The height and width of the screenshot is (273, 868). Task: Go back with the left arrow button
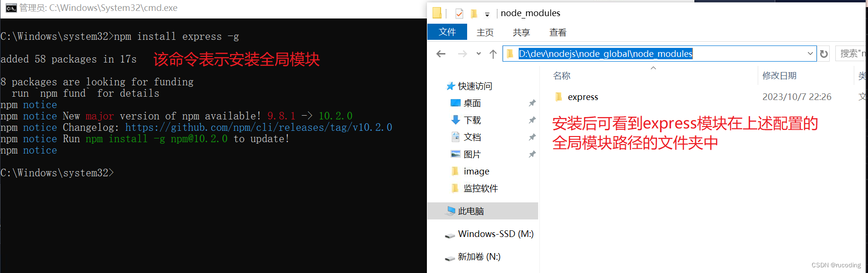click(441, 54)
